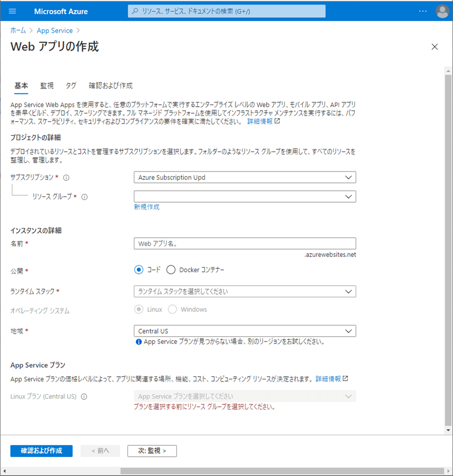The width and height of the screenshot is (453, 476).
Task: Open the 地域 Central US dropdown
Action: (x=245, y=331)
